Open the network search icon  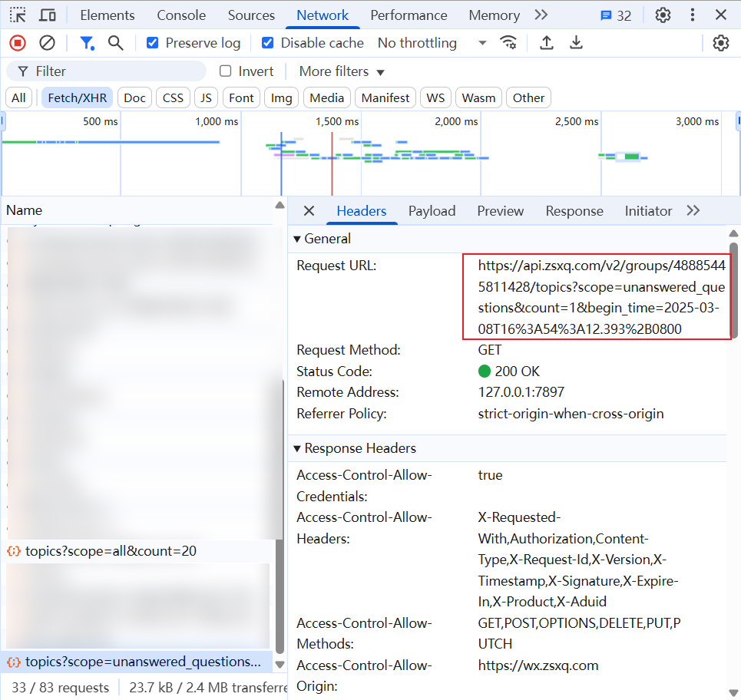click(x=116, y=43)
